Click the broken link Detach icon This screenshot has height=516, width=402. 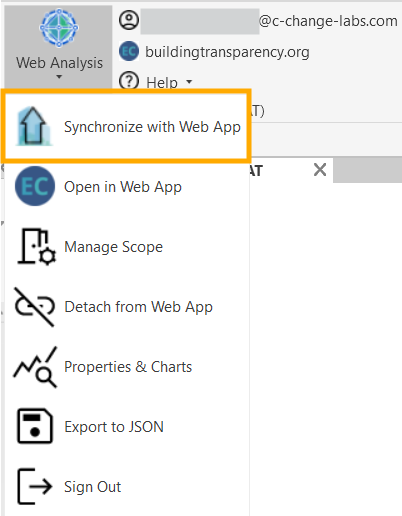34,307
